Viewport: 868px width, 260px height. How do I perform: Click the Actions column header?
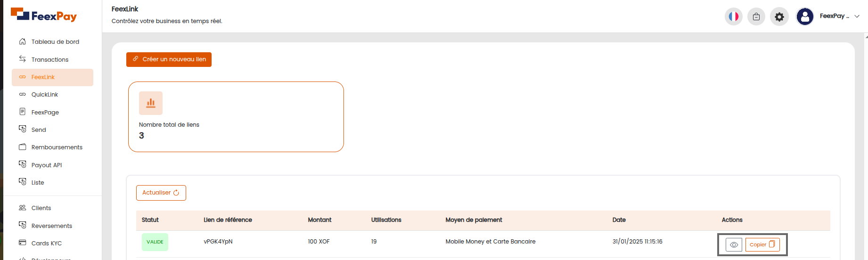(x=732, y=220)
